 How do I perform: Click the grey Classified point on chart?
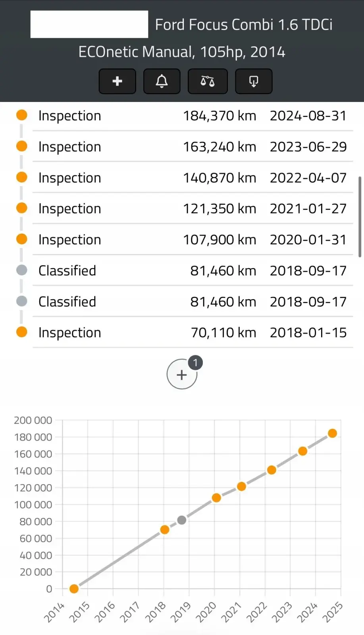pyautogui.click(x=182, y=520)
